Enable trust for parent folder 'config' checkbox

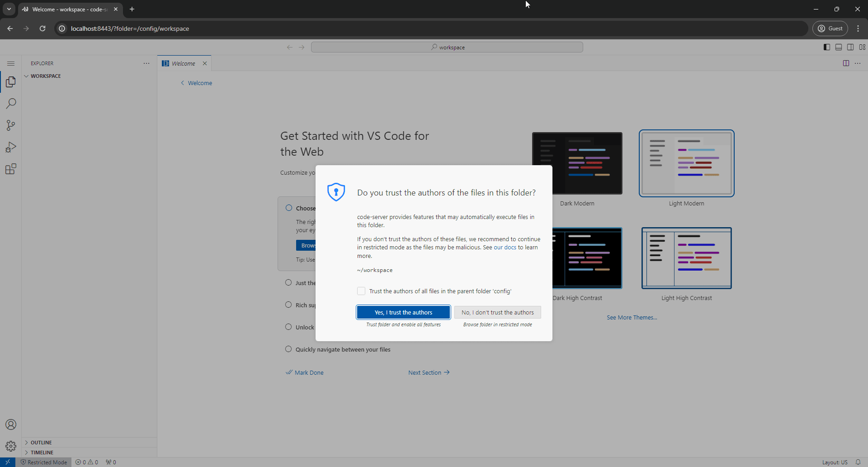pos(361,291)
